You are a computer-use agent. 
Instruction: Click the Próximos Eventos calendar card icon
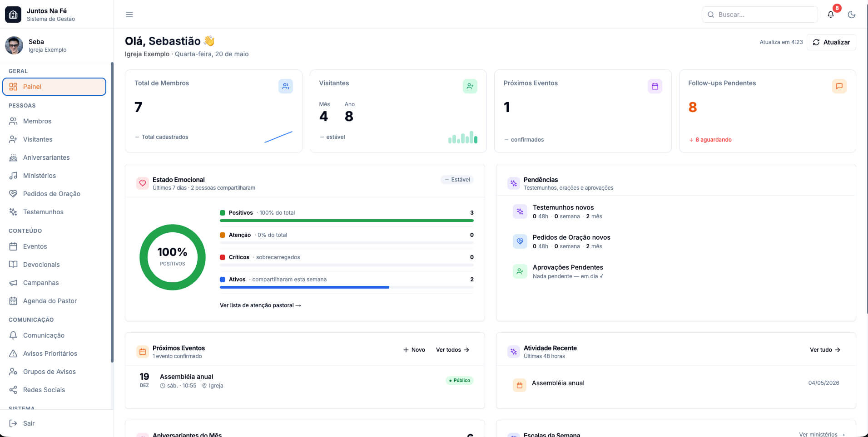(x=655, y=86)
